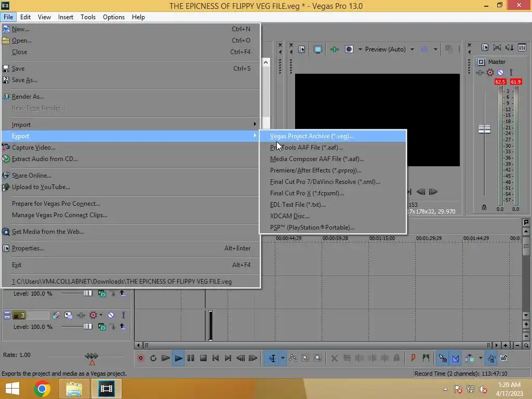
Task: Open the Tools menu
Action: (x=88, y=17)
